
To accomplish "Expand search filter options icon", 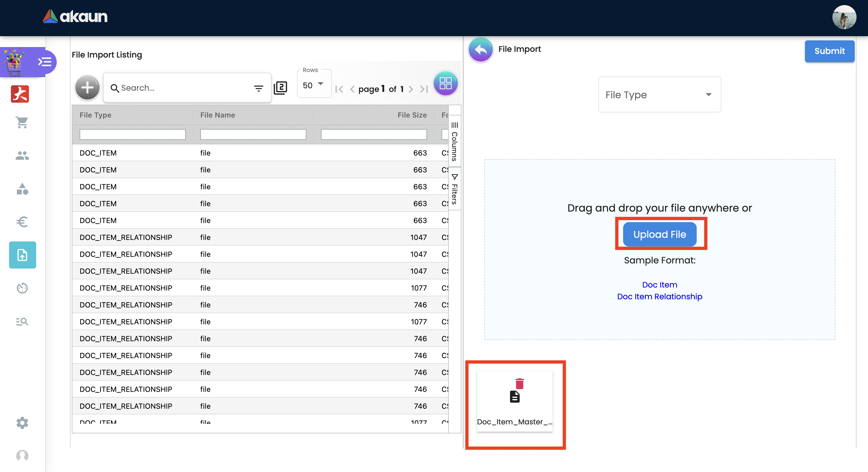I will coord(258,89).
